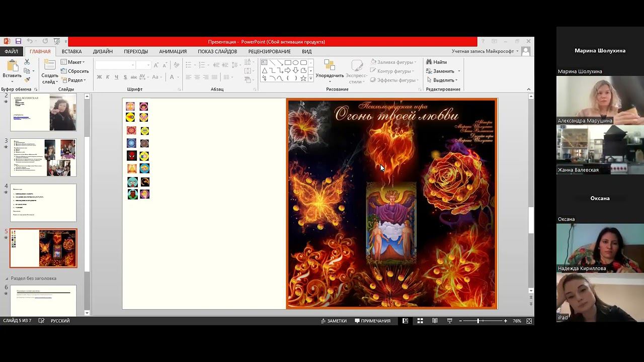Select slide 3 thumbnail
Screen dimensions: 644x362
coord(43,157)
